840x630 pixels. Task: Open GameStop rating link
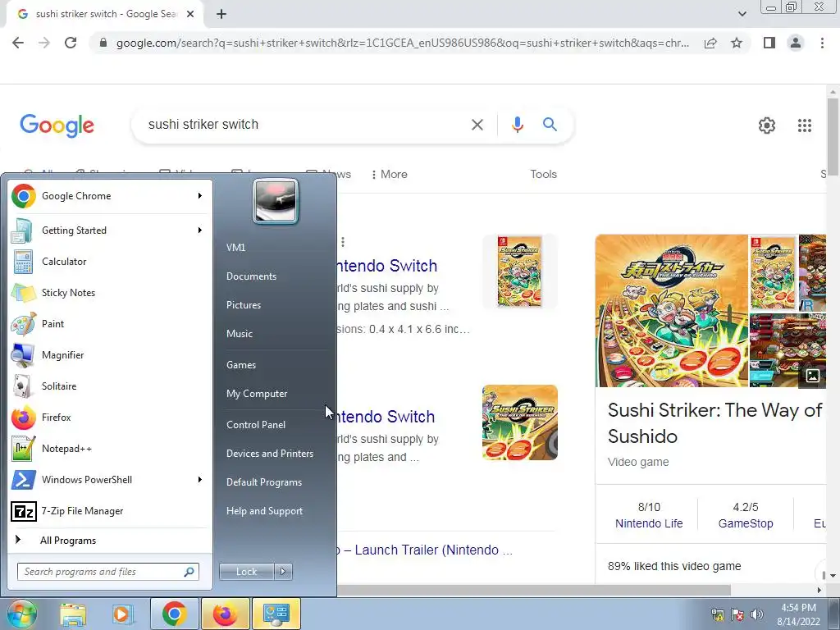[x=745, y=523]
